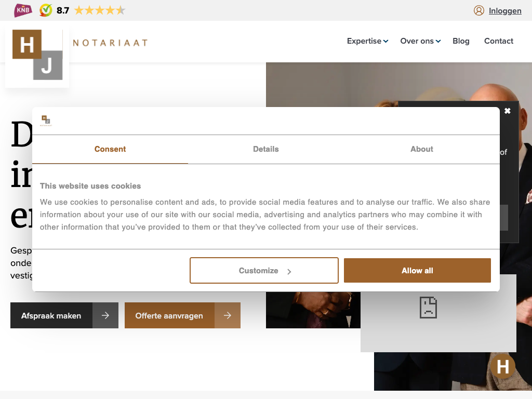
Task: Click the green checkmark review badge
Action: (x=46, y=10)
